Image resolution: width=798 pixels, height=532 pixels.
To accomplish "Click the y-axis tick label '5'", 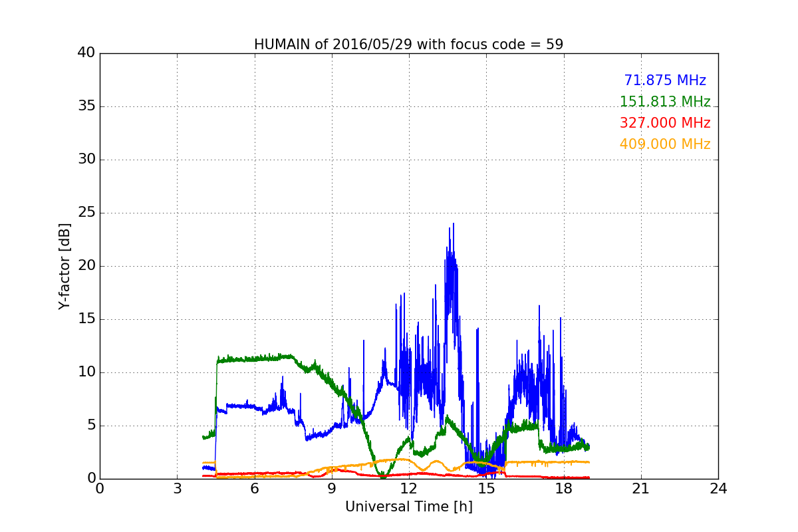I will 90,426.
